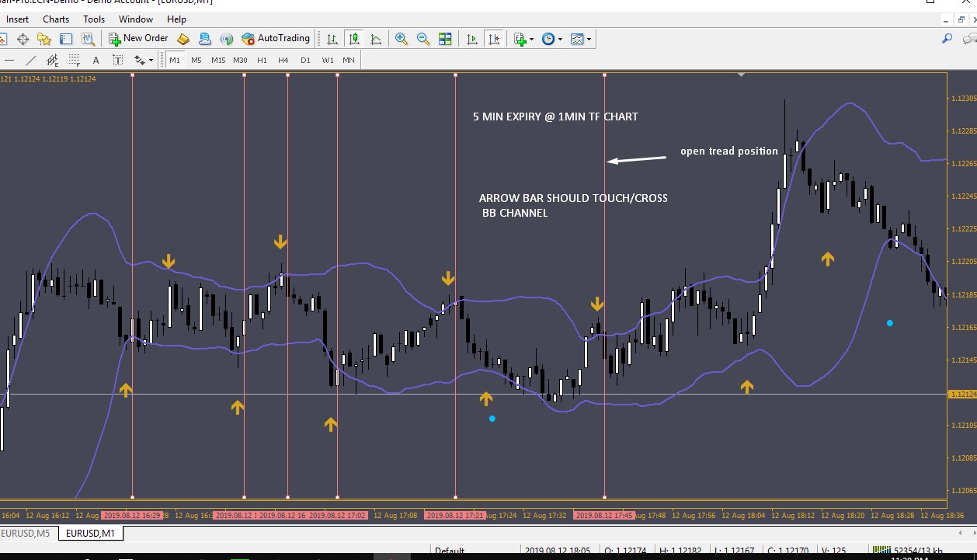Zoom in on the chart
This screenshot has width=977, height=560.
[x=402, y=39]
